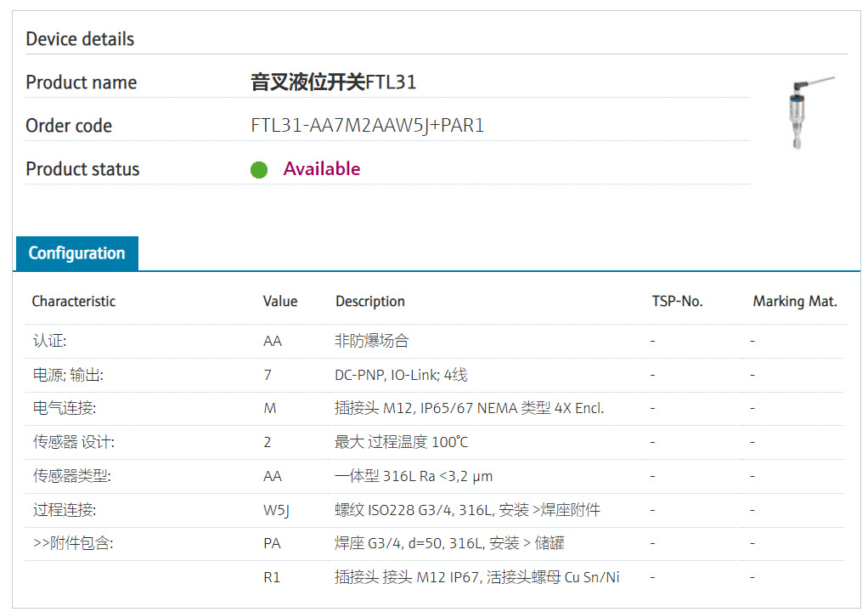Click the green Available status indicator dot
The width and height of the screenshot is (868, 612).
[259, 170]
